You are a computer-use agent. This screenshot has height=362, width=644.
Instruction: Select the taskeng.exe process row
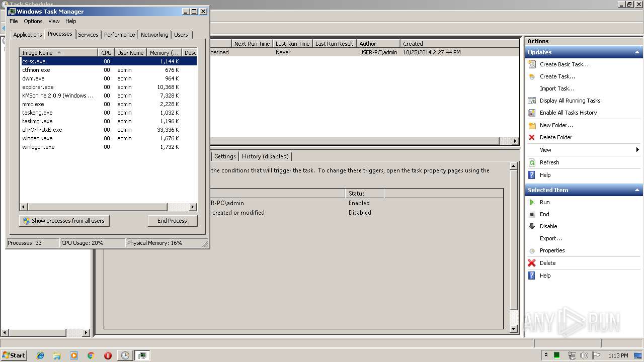point(108,113)
